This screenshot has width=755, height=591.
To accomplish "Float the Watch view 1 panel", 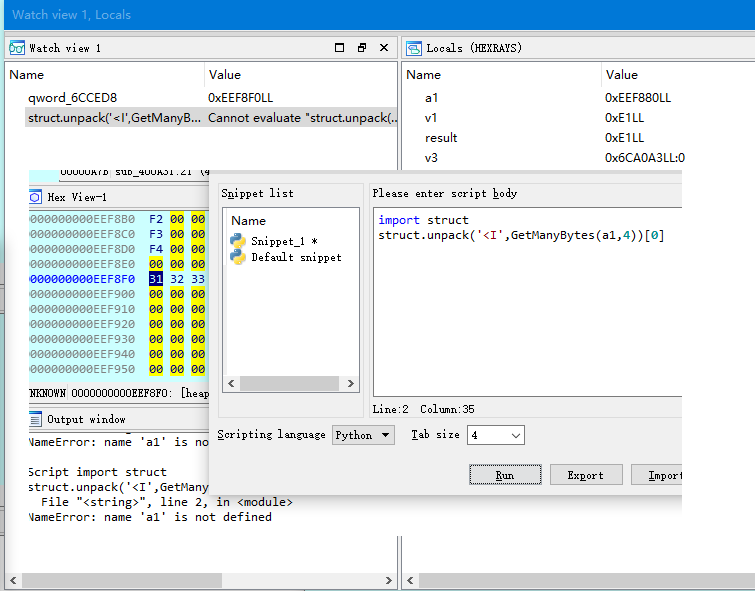I will coord(362,47).
